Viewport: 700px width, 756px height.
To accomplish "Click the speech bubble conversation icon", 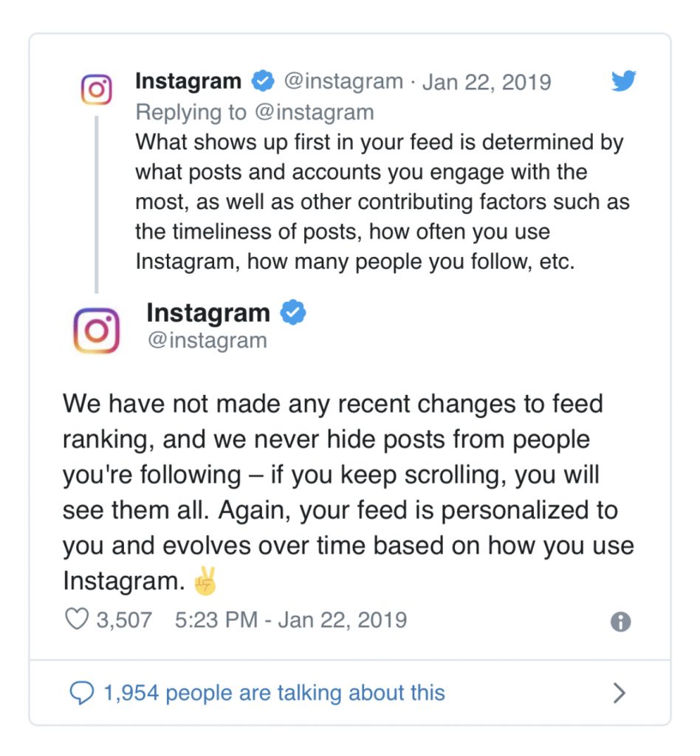I will tap(82, 693).
